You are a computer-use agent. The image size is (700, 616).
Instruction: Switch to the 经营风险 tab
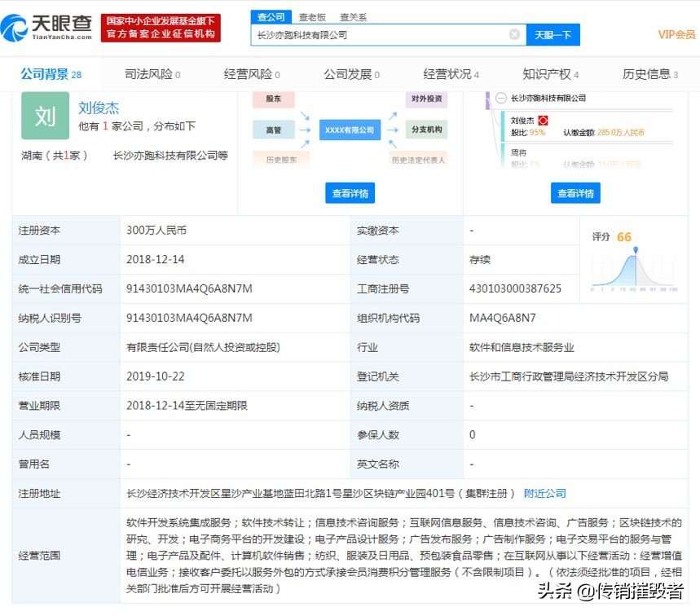point(252,74)
